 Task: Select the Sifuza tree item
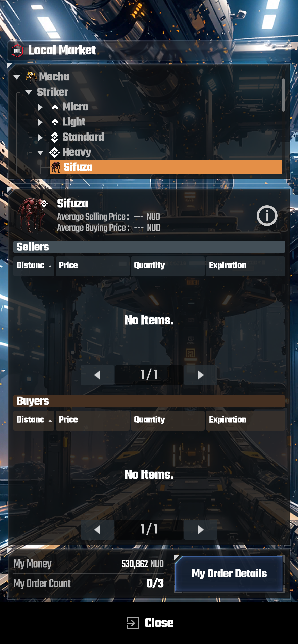(x=166, y=167)
